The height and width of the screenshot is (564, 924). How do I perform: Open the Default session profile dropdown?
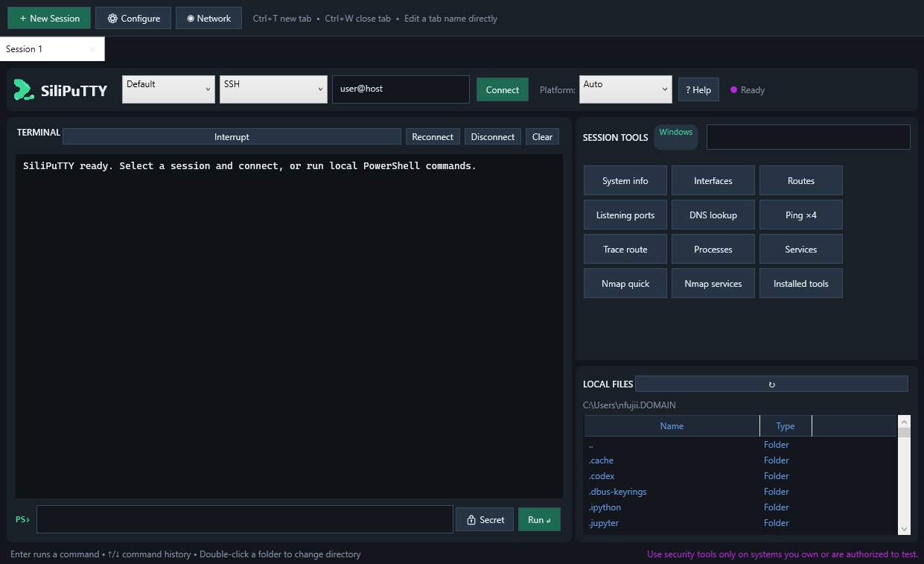[168, 89]
